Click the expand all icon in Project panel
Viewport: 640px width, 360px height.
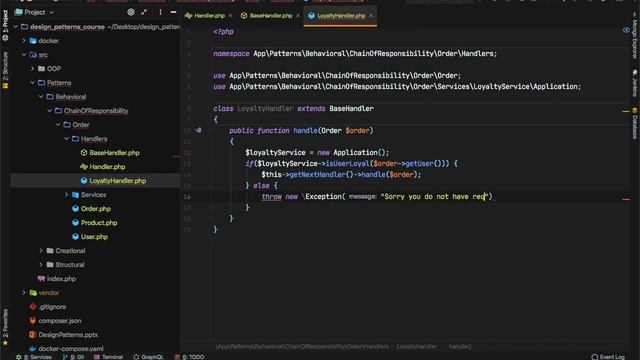[x=144, y=12]
